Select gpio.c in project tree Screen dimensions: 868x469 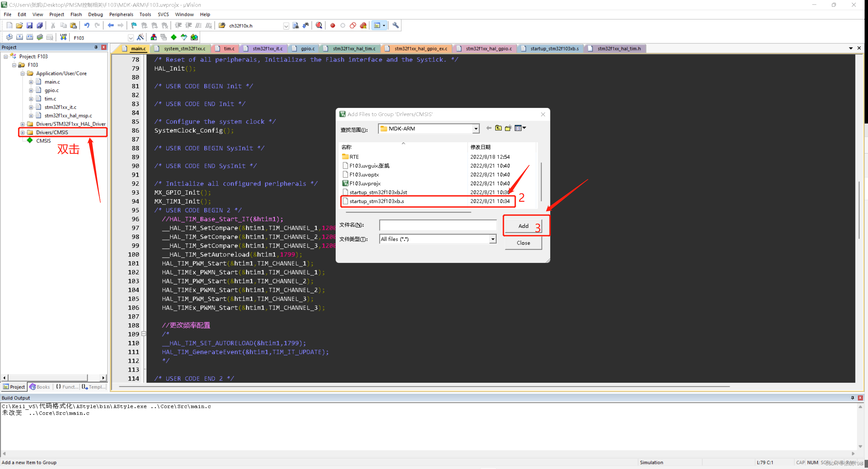pyautogui.click(x=51, y=90)
